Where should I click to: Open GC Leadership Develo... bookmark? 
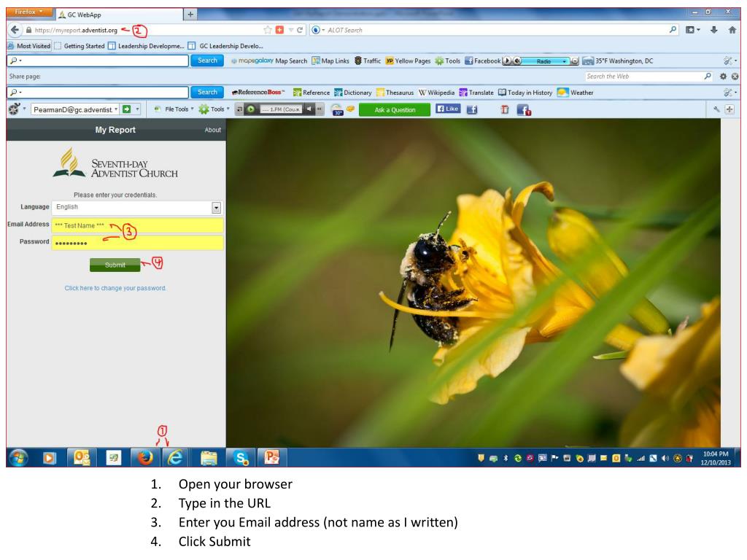click(226, 46)
